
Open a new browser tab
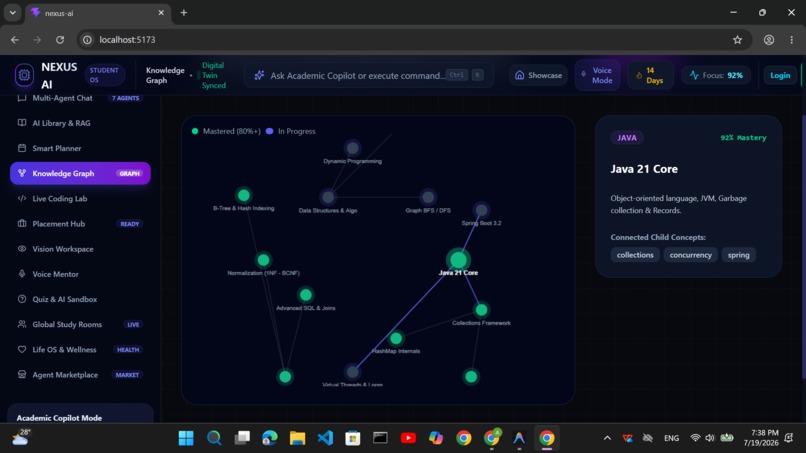(x=184, y=12)
